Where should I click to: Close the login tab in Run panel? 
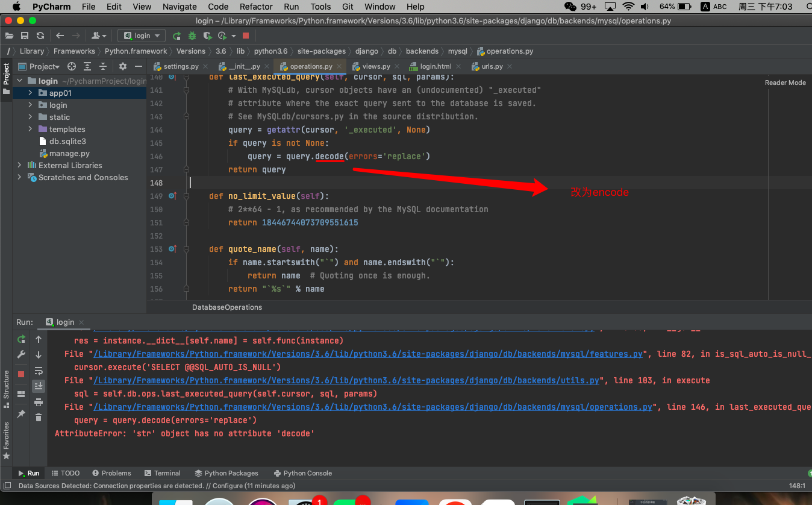[x=81, y=322]
